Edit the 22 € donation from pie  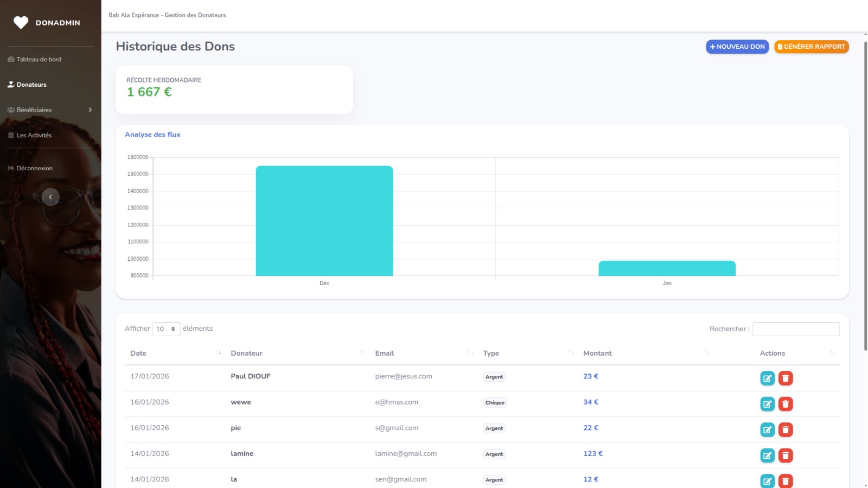click(767, 430)
